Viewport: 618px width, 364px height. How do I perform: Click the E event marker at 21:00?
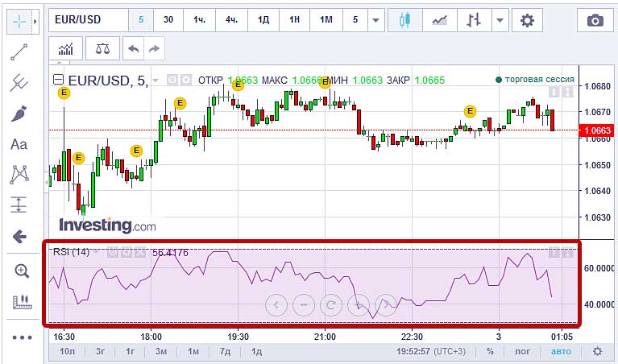(x=325, y=82)
